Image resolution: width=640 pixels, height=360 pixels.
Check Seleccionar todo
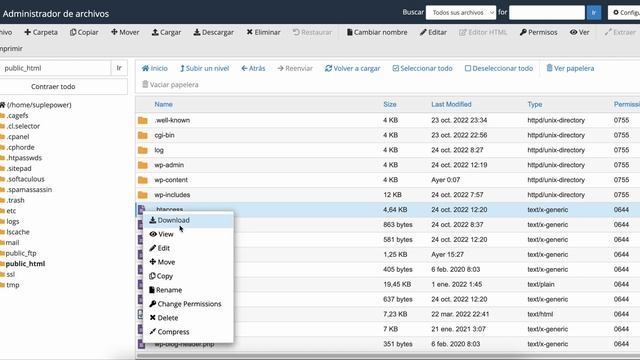(x=422, y=69)
